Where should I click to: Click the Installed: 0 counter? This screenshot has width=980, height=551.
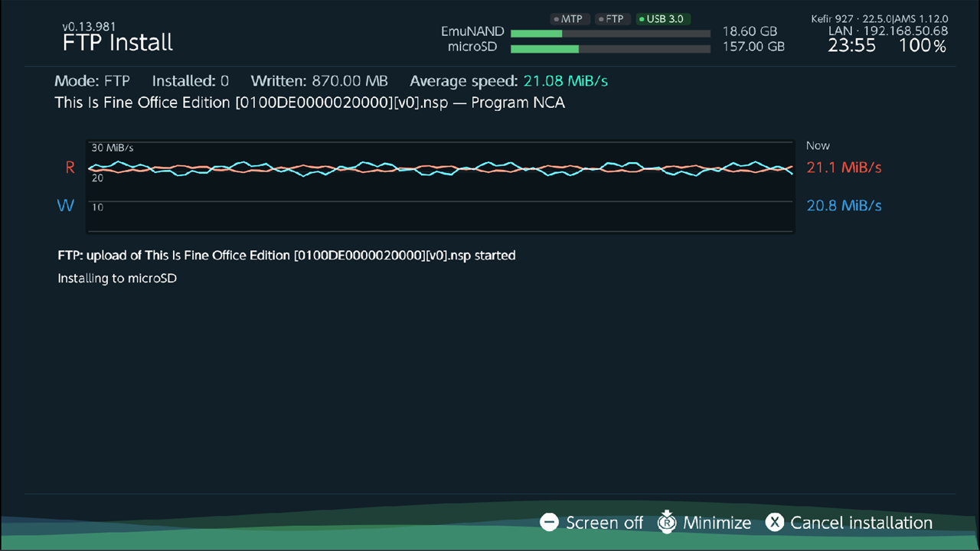point(191,81)
